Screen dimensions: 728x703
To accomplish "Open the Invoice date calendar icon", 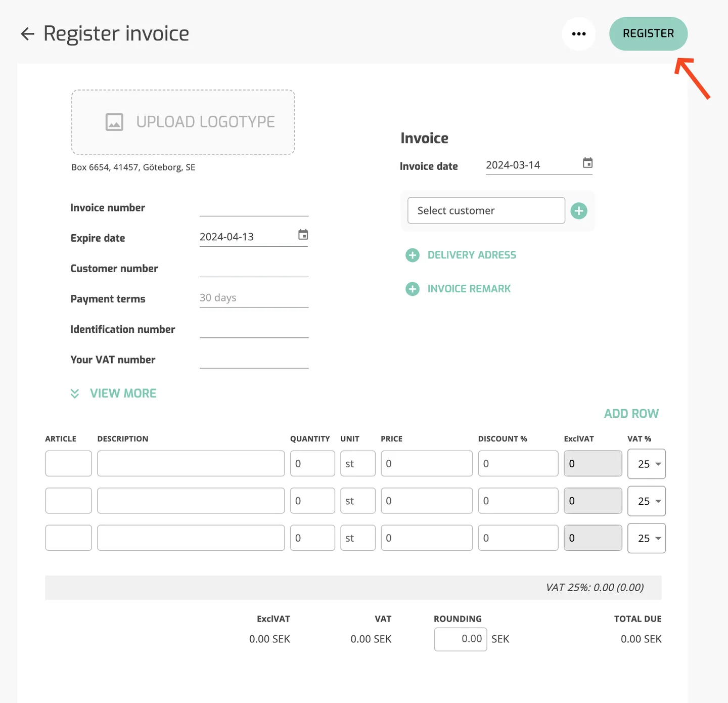I will (587, 163).
